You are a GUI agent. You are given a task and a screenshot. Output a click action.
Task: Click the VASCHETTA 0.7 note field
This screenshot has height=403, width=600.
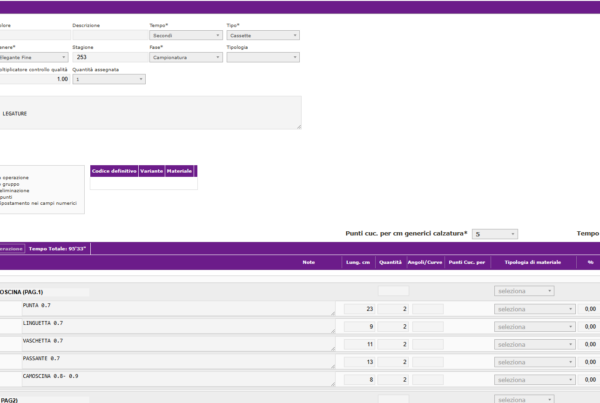click(x=178, y=344)
